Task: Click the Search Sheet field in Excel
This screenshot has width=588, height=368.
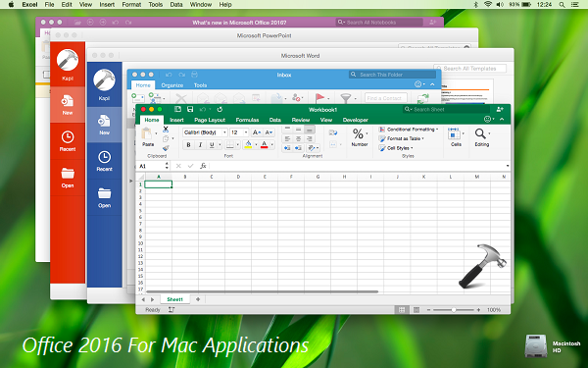Action: [446, 109]
